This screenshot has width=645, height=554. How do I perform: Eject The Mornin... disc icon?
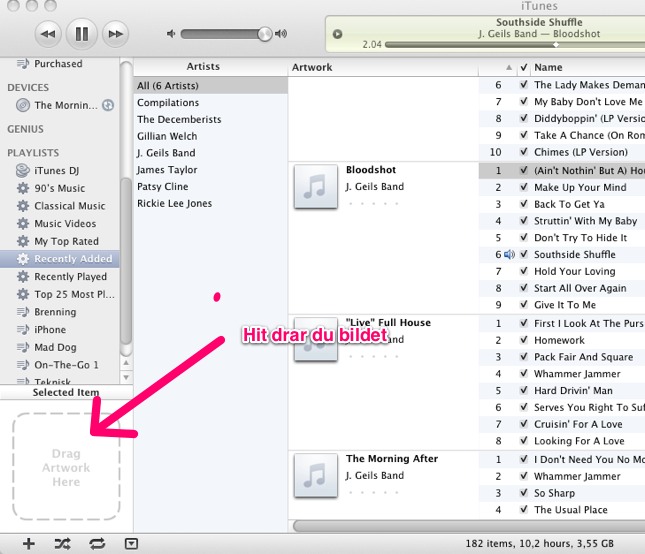pos(108,105)
